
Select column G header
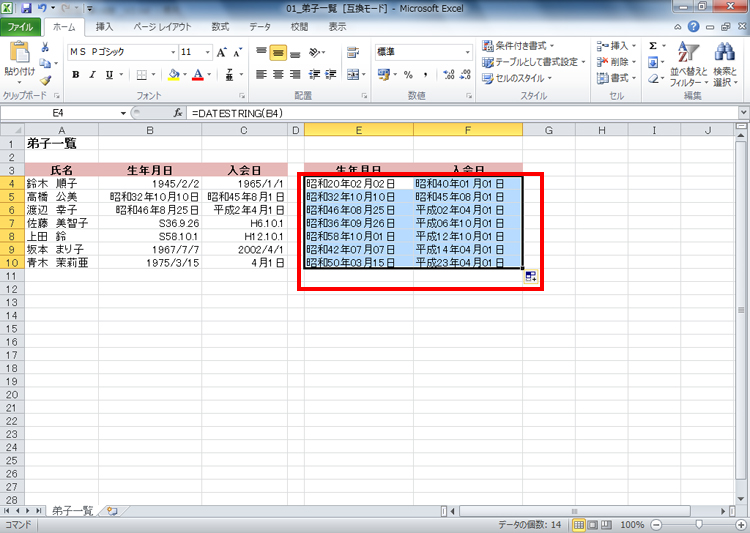[549, 130]
